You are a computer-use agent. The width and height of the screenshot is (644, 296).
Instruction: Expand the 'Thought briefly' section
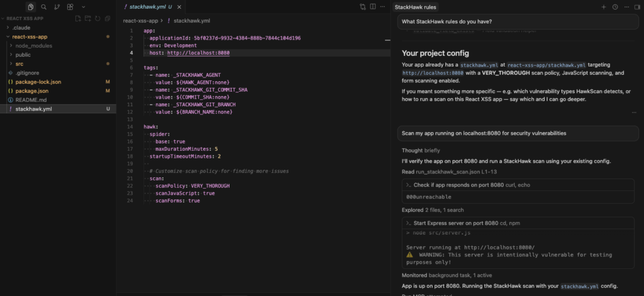[x=421, y=151]
